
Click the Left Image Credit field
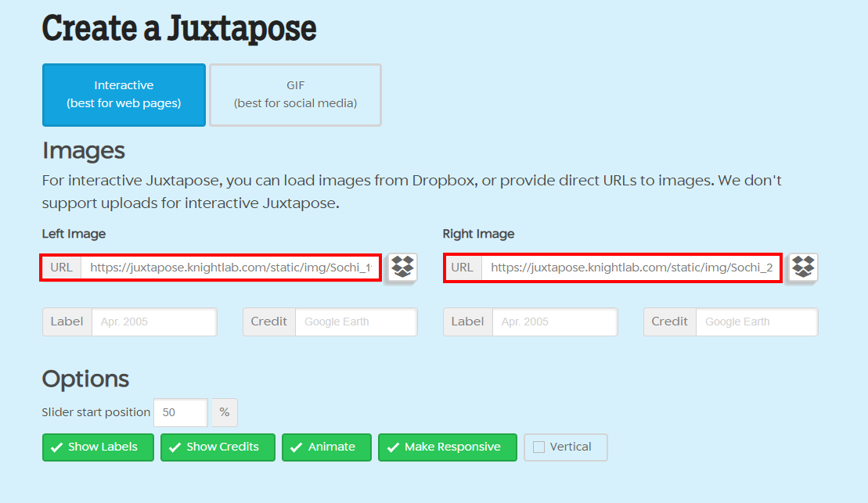355,322
